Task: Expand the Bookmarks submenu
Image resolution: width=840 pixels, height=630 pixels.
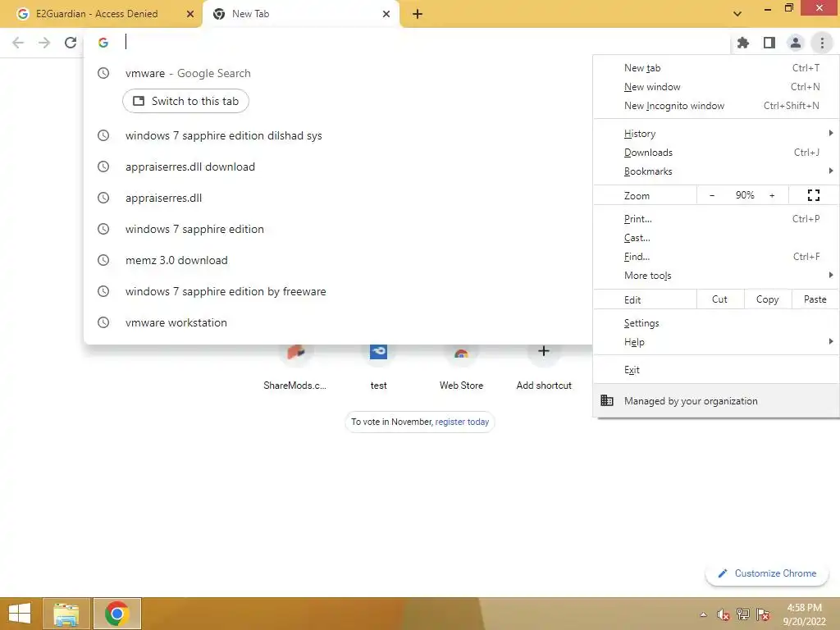Action: tap(716, 171)
